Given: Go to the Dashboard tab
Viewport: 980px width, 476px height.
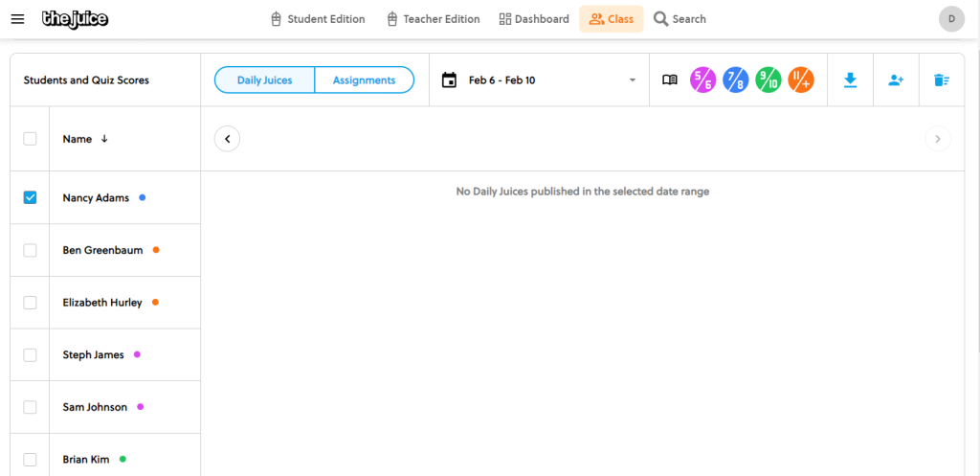Looking at the screenshot, I should coord(534,19).
